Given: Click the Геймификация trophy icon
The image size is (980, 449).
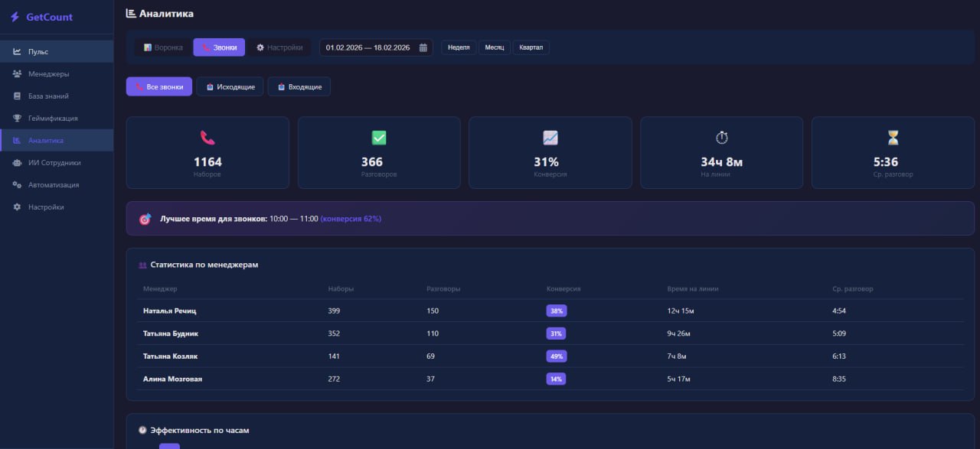Looking at the screenshot, I should click(x=17, y=119).
